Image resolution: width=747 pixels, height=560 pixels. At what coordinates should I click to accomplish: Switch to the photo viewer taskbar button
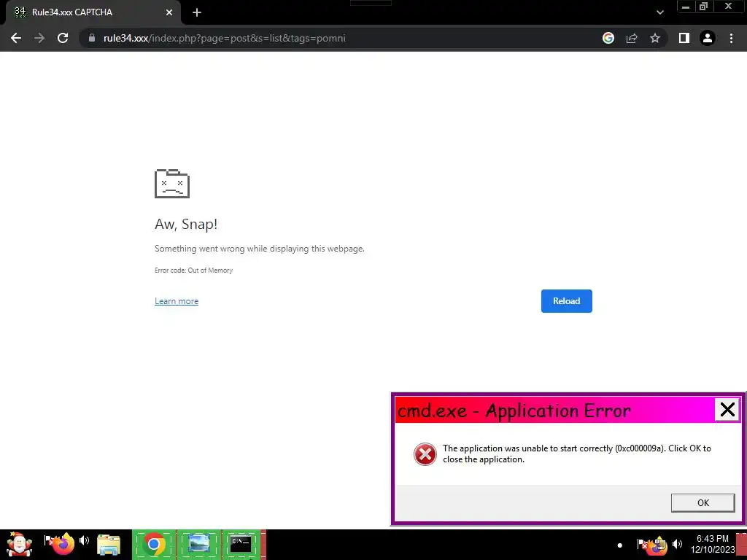(x=198, y=544)
